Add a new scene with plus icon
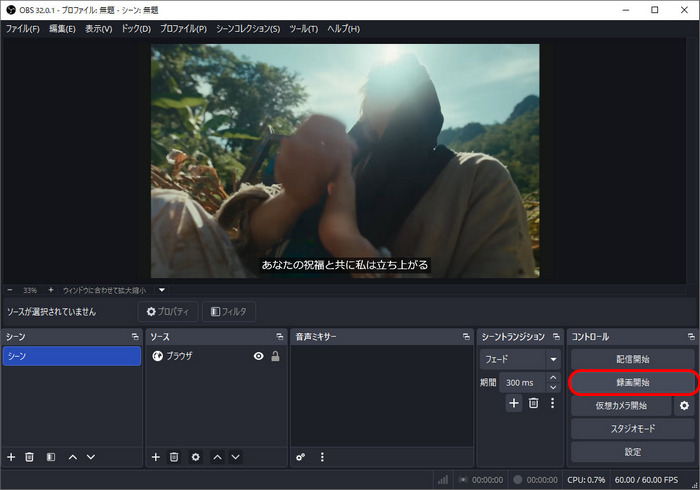The height and width of the screenshot is (490, 700). click(11, 457)
